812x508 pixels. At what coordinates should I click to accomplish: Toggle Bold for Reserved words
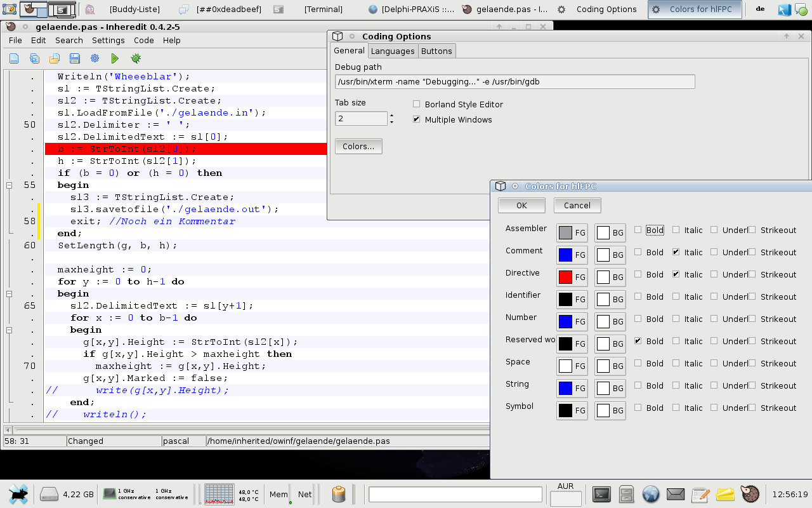tap(638, 341)
